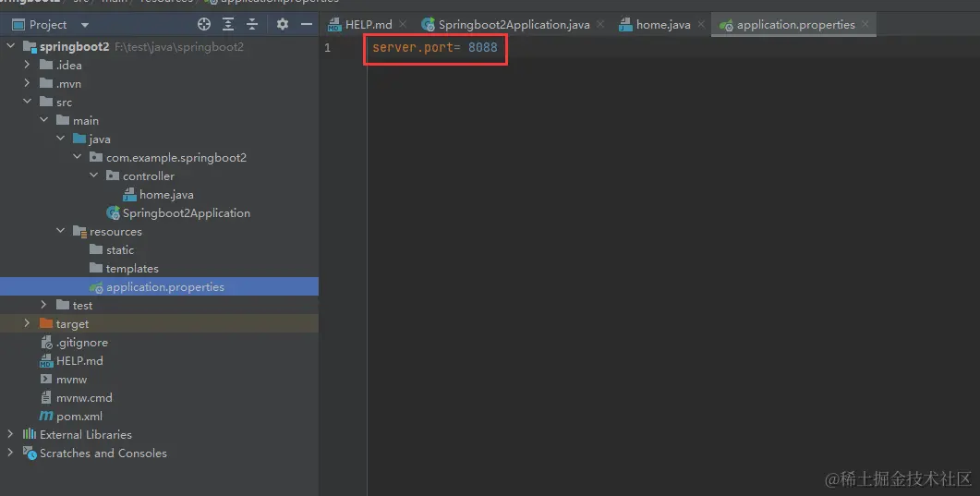Click the server.port property key
Viewport: 980px width, 496px height.
[413, 47]
